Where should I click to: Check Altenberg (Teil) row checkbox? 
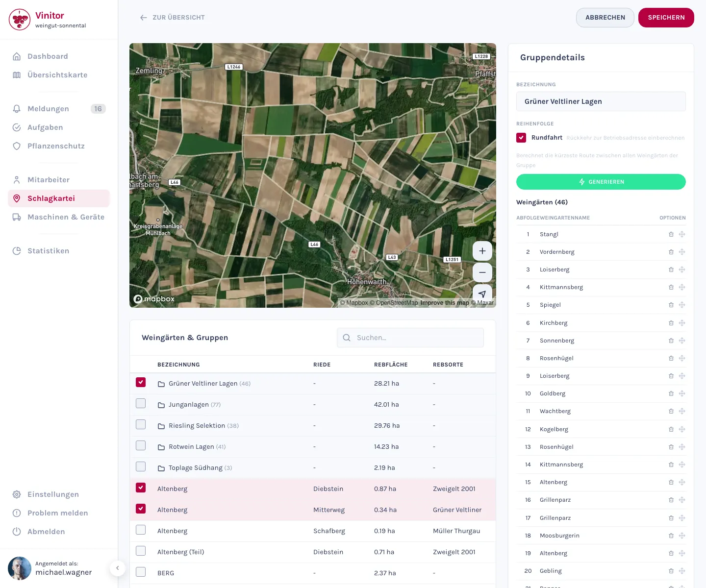(x=141, y=551)
